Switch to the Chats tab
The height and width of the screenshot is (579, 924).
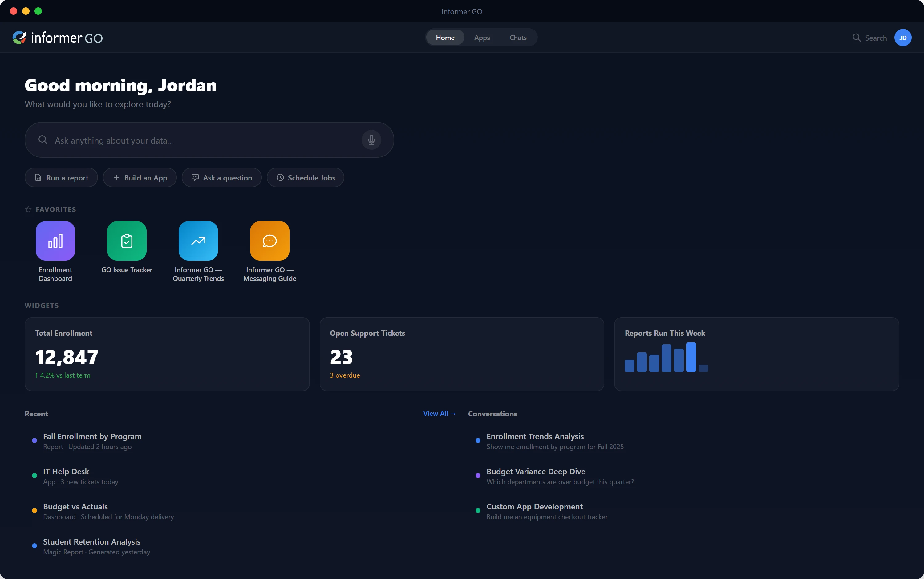pyautogui.click(x=517, y=38)
